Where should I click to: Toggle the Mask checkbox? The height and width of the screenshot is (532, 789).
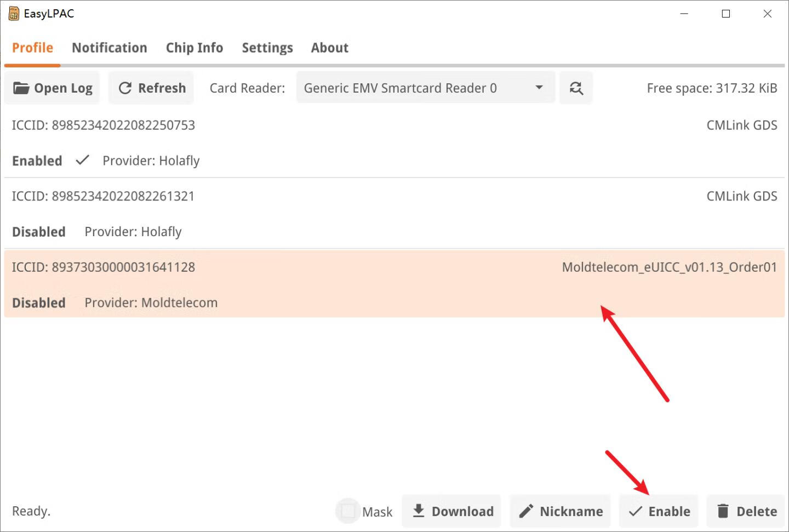point(347,511)
